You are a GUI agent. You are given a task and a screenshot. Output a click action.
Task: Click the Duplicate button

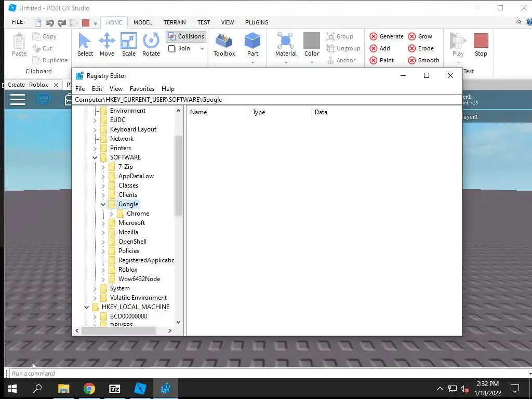click(x=50, y=60)
